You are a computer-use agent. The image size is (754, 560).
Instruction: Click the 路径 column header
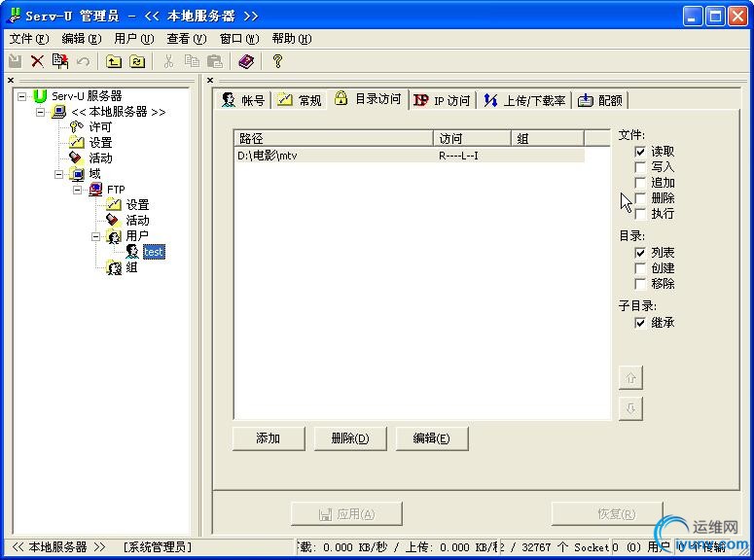point(334,138)
